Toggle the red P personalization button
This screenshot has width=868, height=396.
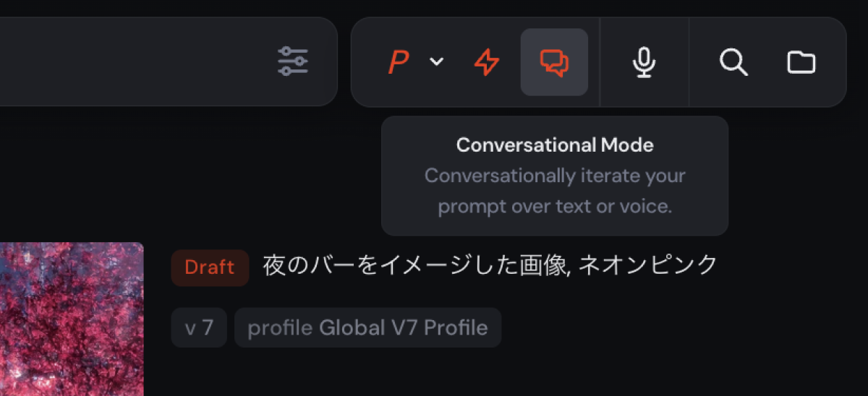pos(398,62)
